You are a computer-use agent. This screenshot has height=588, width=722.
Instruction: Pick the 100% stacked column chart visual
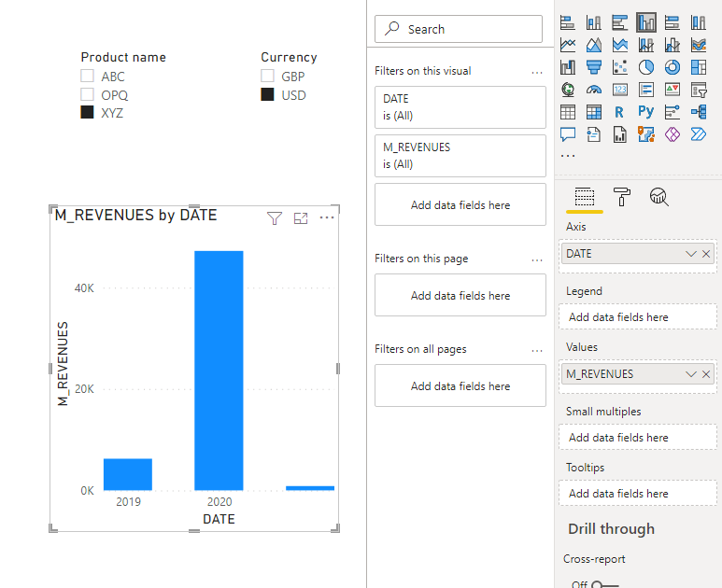[x=699, y=22]
